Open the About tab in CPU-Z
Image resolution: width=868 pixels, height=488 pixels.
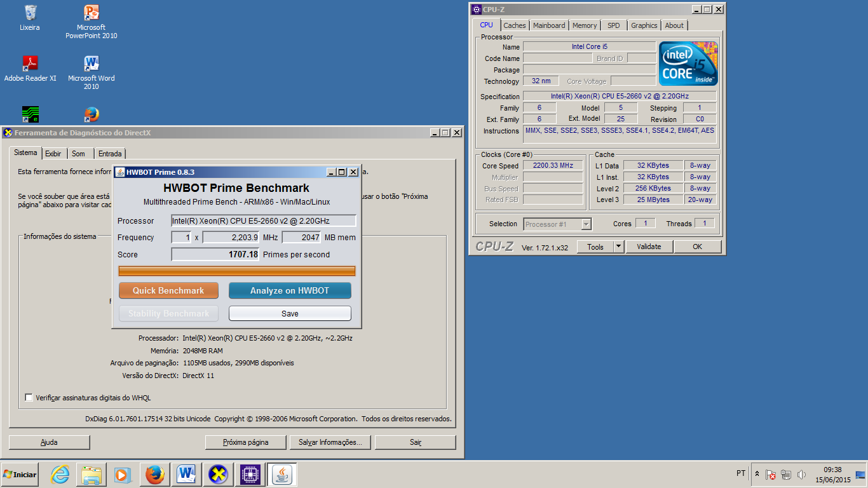(x=674, y=25)
